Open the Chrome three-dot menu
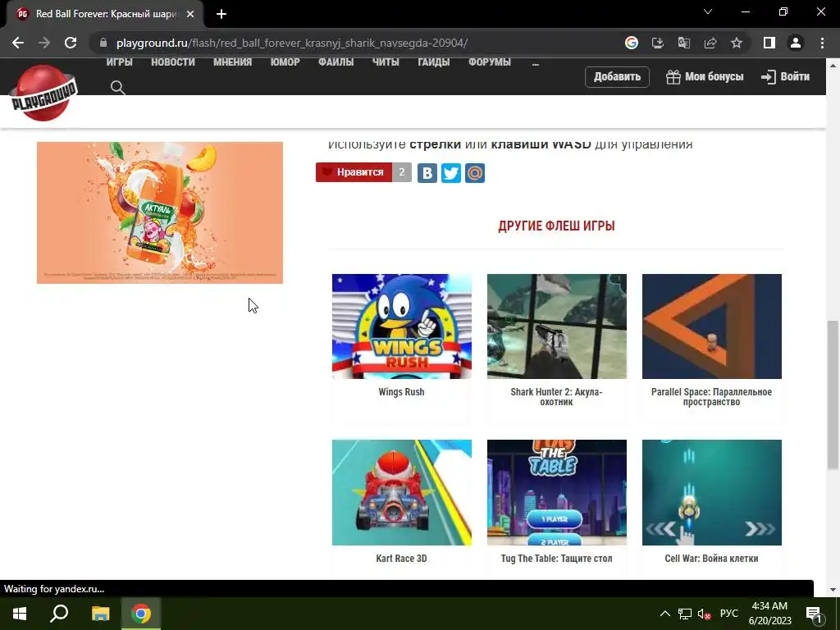 pos(822,43)
